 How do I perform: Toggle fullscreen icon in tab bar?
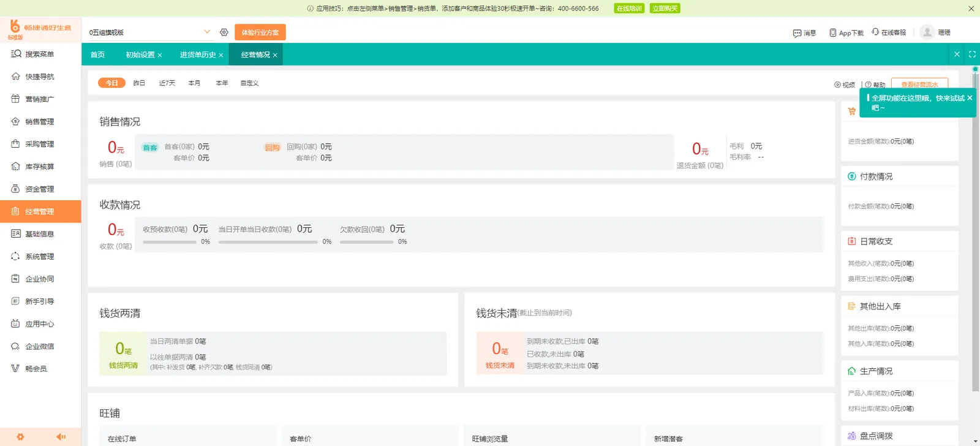click(x=972, y=55)
